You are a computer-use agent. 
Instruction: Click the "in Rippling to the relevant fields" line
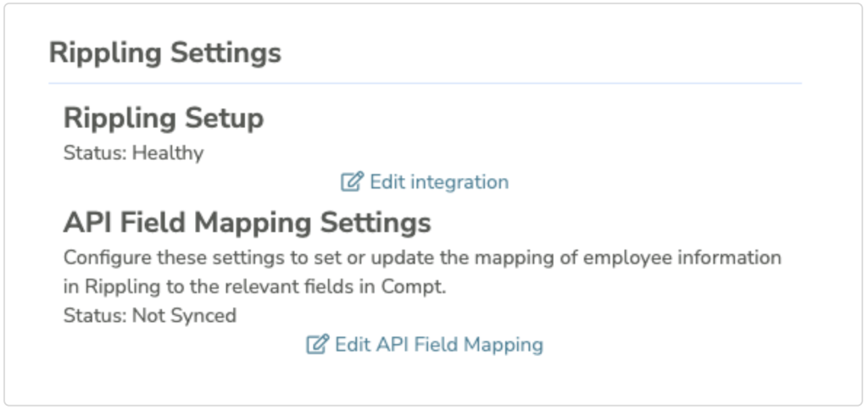[x=254, y=286]
